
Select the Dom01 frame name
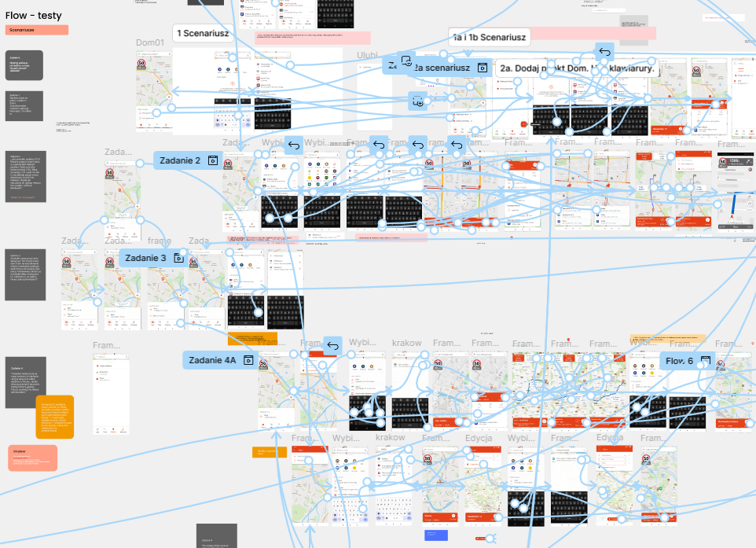coord(149,42)
